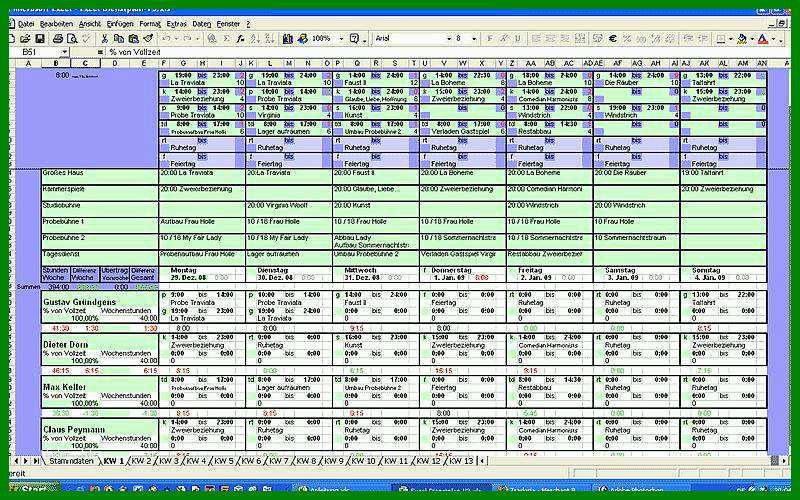Open the Fenster menu

[x=228, y=24]
